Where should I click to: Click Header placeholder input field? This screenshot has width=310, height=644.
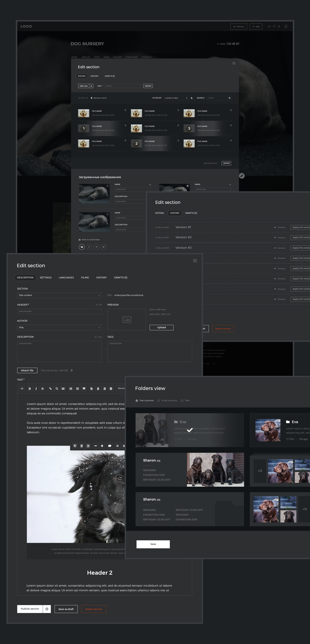(x=60, y=312)
